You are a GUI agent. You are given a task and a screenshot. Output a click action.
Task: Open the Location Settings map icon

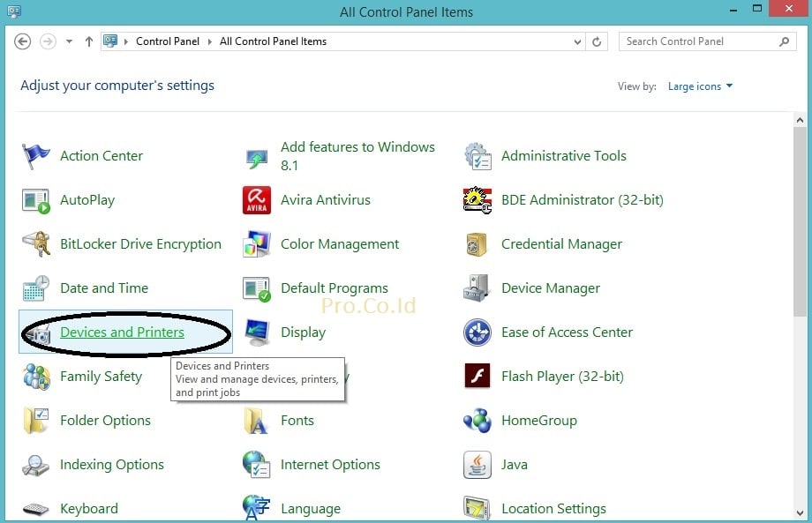click(477, 509)
